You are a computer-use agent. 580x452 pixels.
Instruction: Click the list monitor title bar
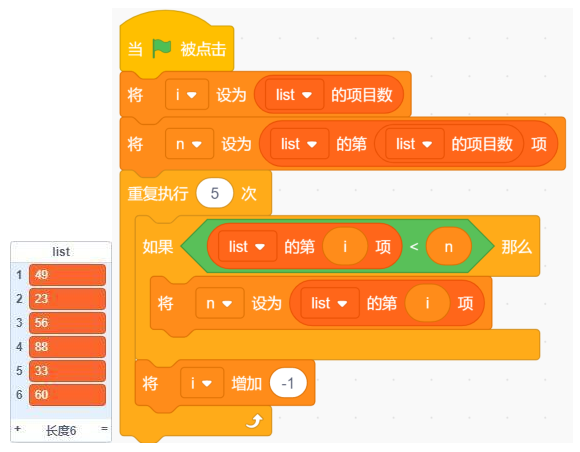(61, 252)
